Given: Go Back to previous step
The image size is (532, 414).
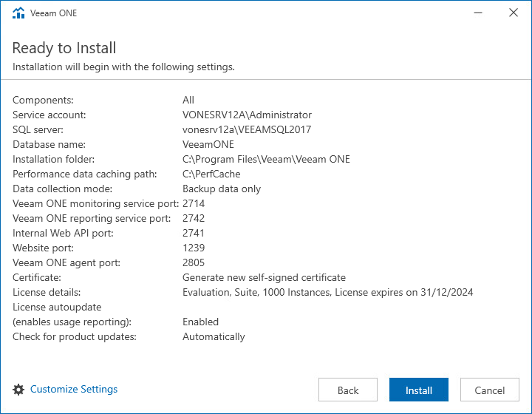Looking at the screenshot, I should 348,390.
